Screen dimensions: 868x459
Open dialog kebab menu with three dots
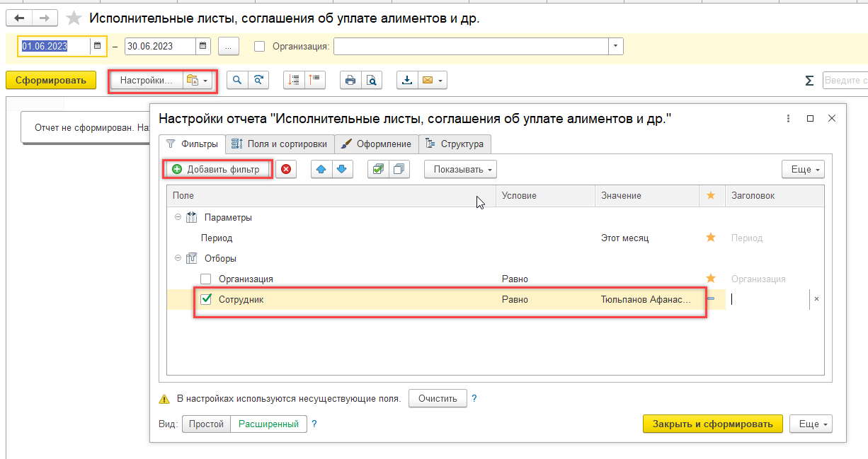pos(789,119)
